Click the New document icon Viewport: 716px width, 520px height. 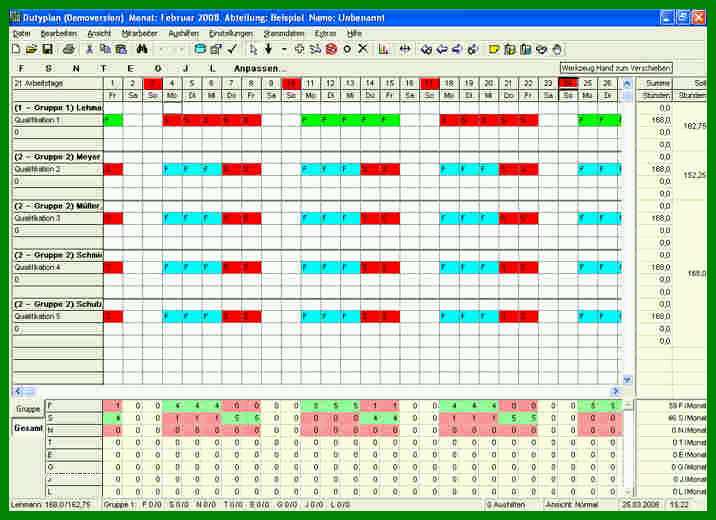[16, 49]
